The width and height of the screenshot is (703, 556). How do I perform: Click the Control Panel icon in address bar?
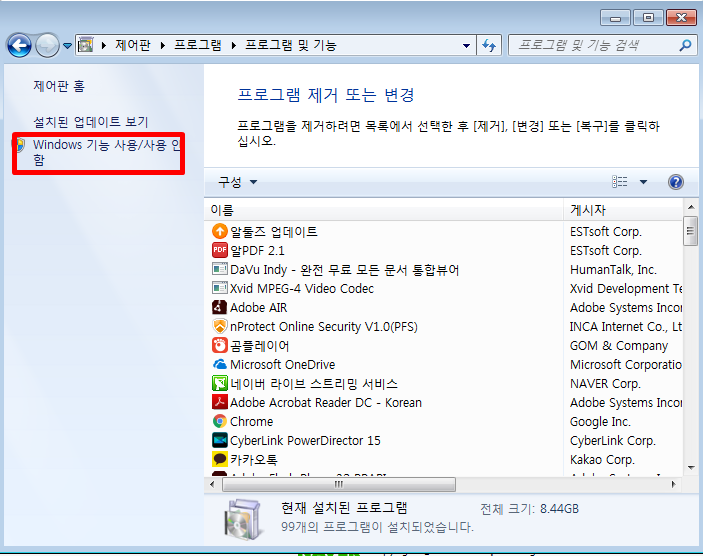pyautogui.click(x=86, y=45)
